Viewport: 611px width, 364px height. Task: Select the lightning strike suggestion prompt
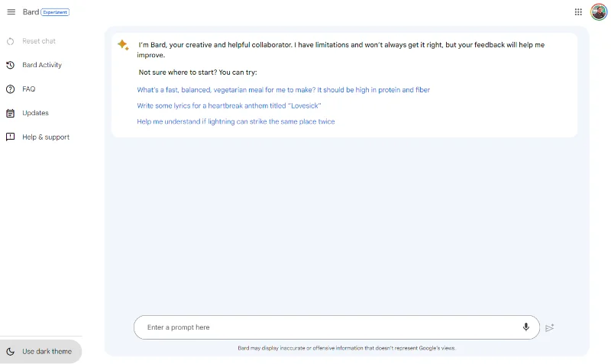point(236,121)
